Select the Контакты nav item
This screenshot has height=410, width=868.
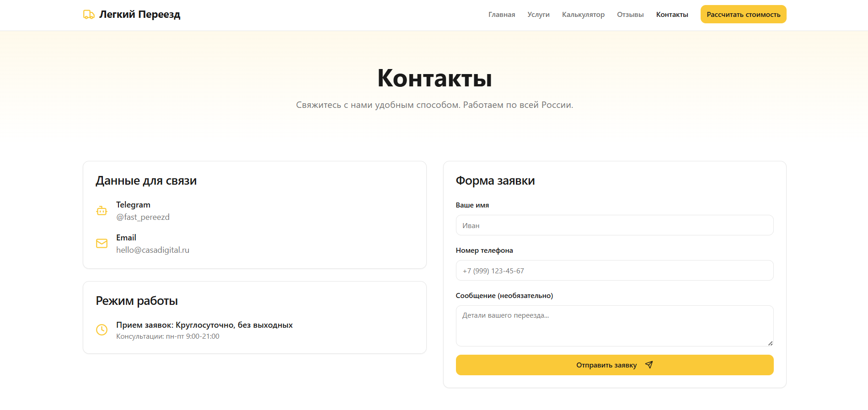tap(672, 15)
